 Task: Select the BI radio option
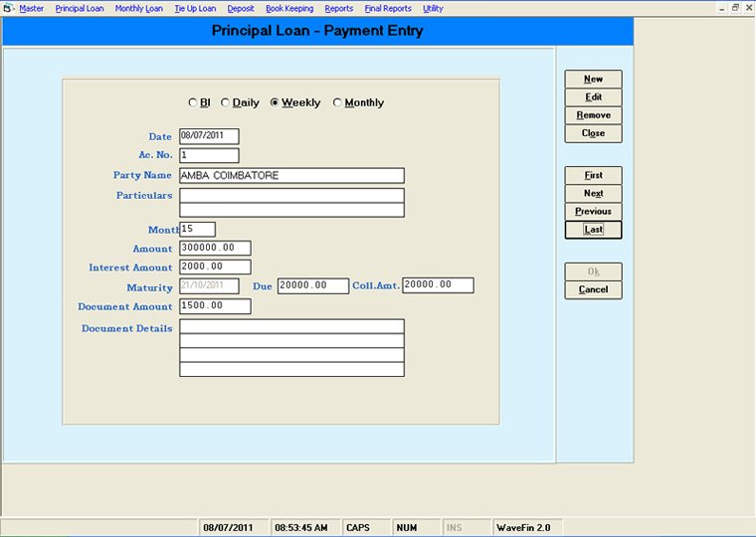193,102
